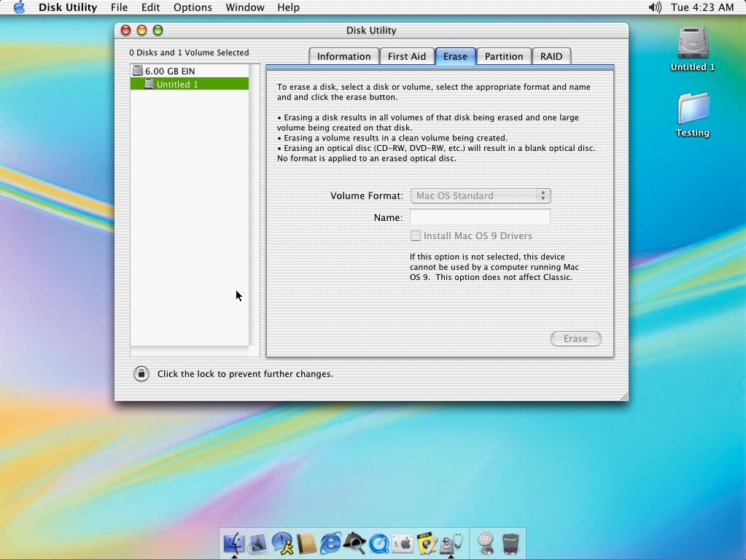Open the Help menu
This screenshot has width=746, height=560.
click(288, 7)
